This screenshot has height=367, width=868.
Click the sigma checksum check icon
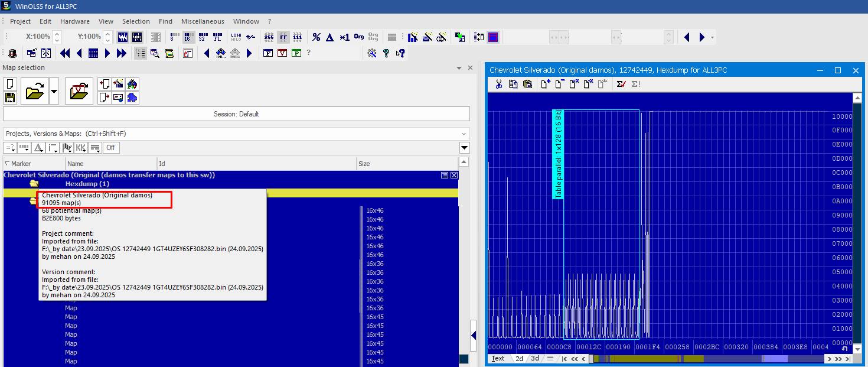(x=621, y=84)
